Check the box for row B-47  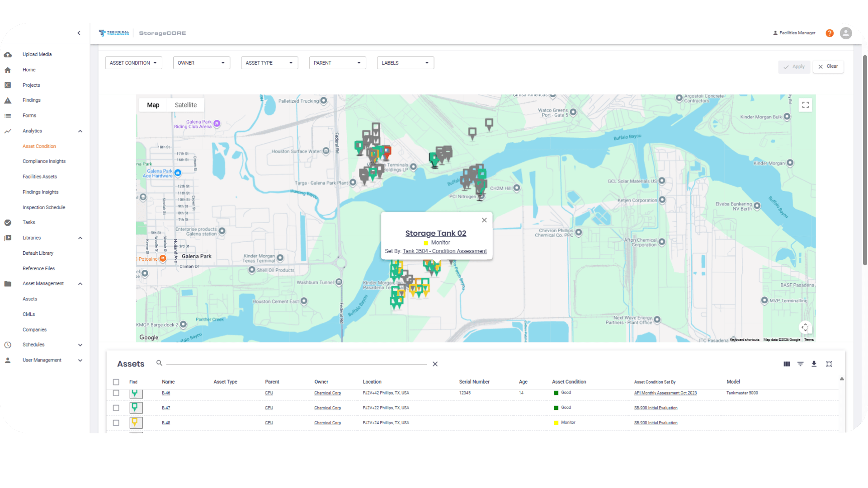click(x=116, y=408)
